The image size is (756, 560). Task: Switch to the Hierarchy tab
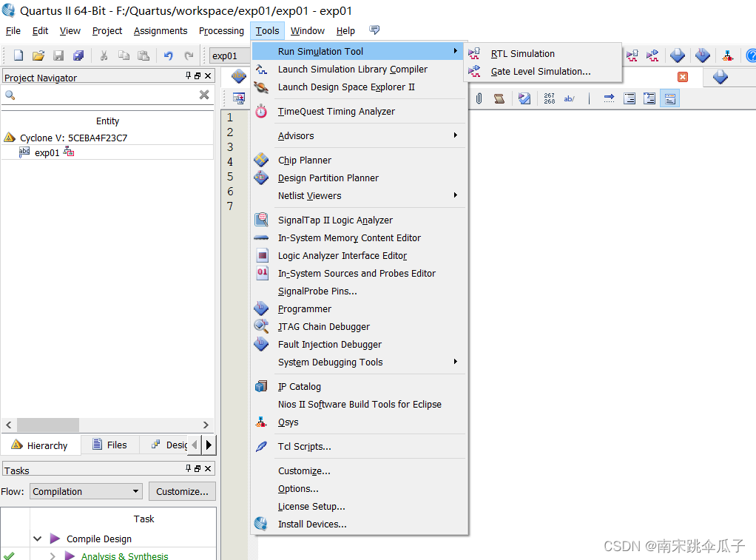[x=41, y=445]
